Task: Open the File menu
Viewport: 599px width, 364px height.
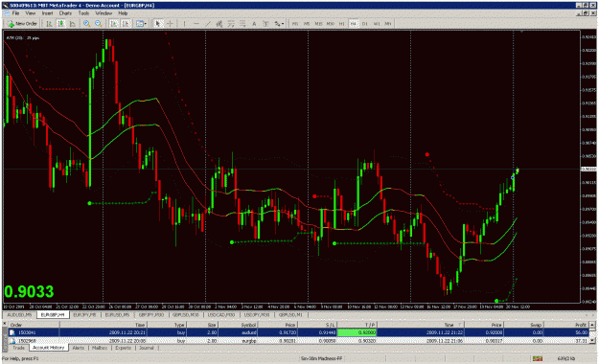Action: coord(15,13)
